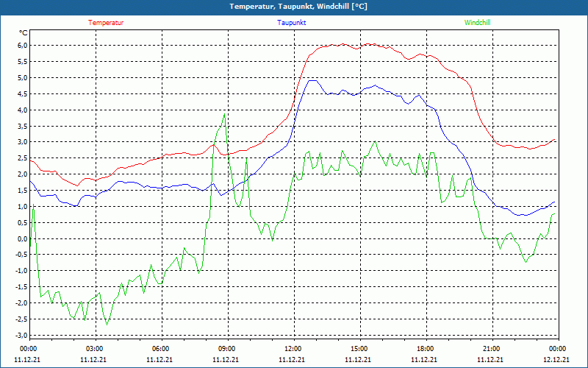Click the 03:00 time label
Viewport: 588px width, 368px height.
(x=94, y=349)
